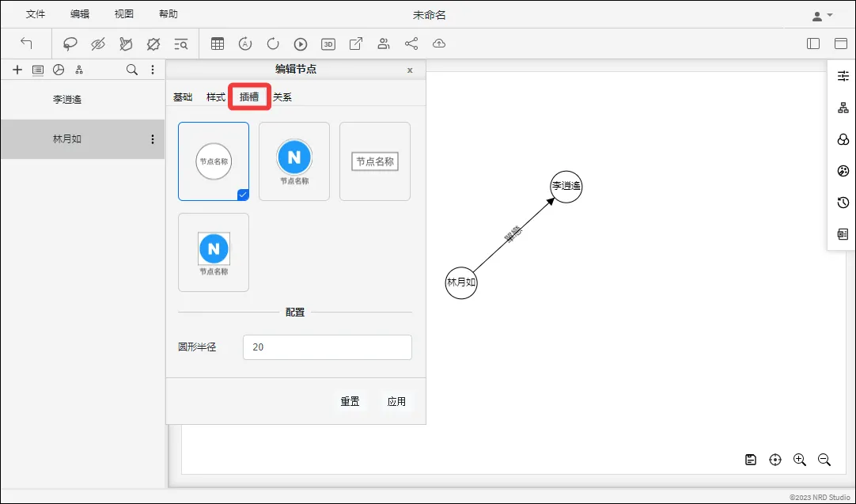
Task: Close the 编辑节点 dialog
Action: (x=410, y=70)
